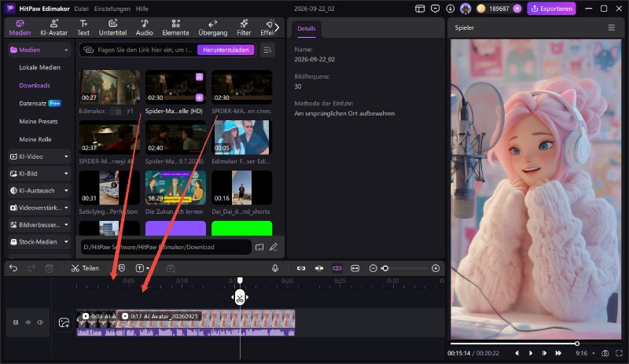Zoom out the timeline with minus
Screen dimensions: 629x364
[x=373, y=268]
